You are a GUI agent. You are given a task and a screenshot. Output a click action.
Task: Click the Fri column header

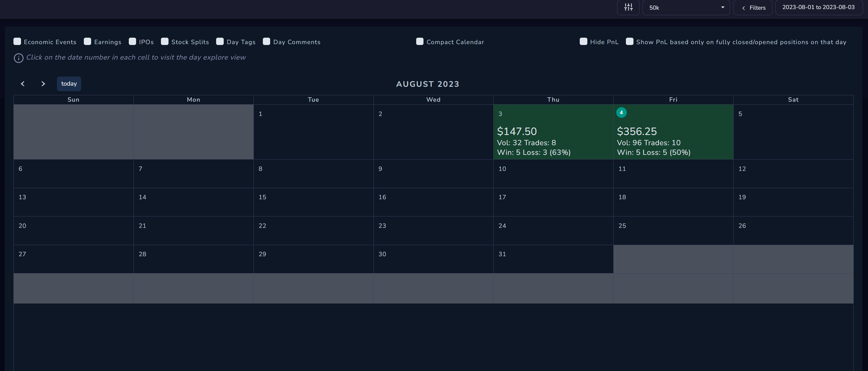673,99
